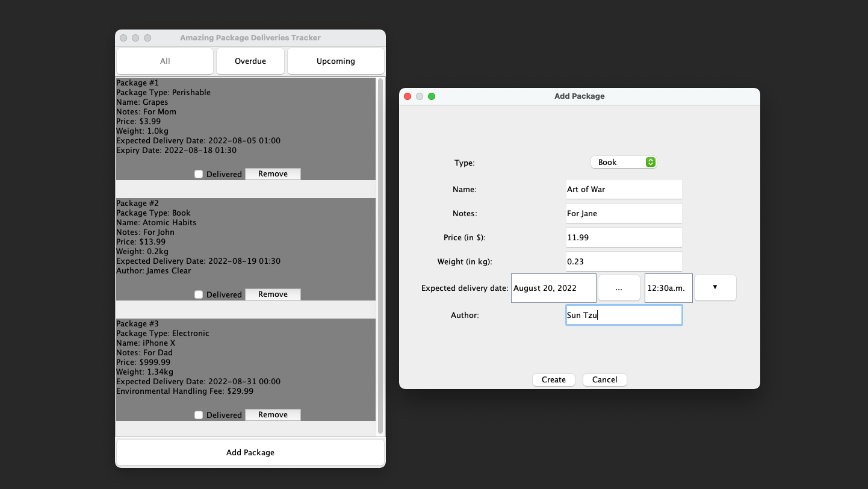Switch to the Upcoming tab
The height and width of the screenshot is (489, 868).
pos(336,61)
